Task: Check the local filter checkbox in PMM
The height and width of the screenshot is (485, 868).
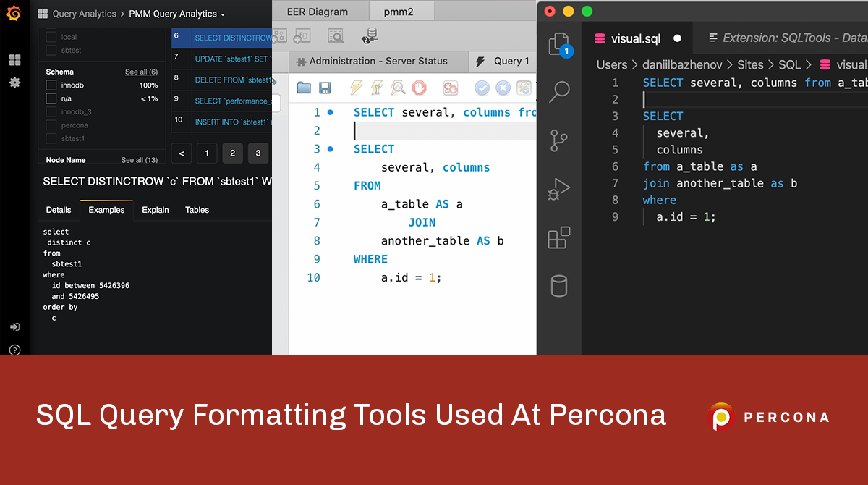Action: 51,37
